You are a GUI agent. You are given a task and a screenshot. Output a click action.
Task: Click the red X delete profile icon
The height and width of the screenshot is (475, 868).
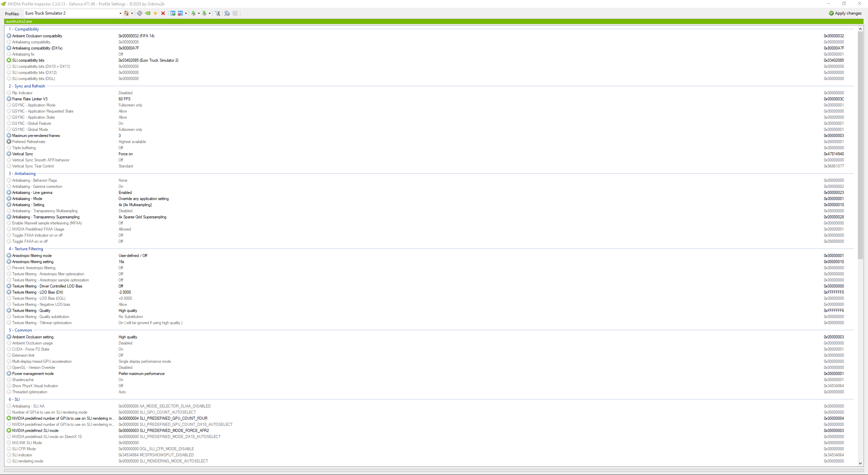coord(163,13)
